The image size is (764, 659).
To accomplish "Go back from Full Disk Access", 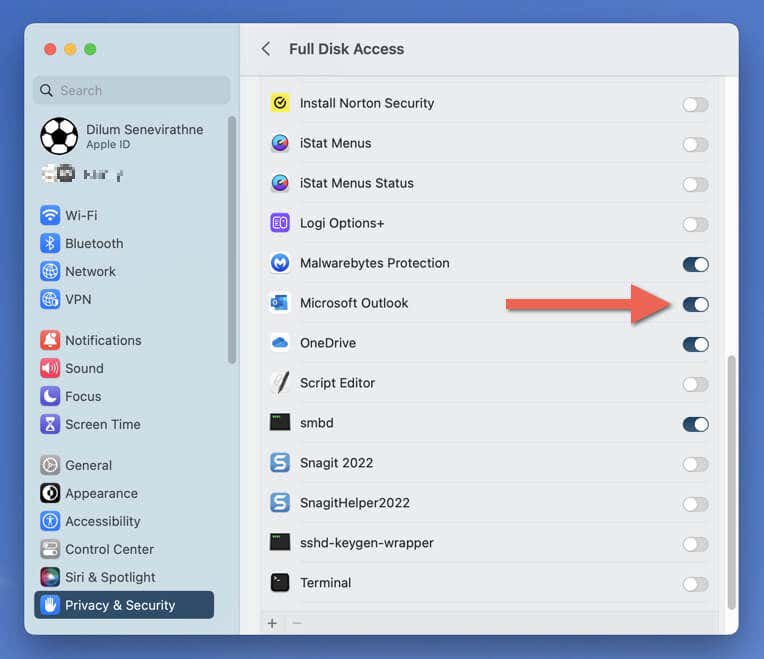I will 266,49.
